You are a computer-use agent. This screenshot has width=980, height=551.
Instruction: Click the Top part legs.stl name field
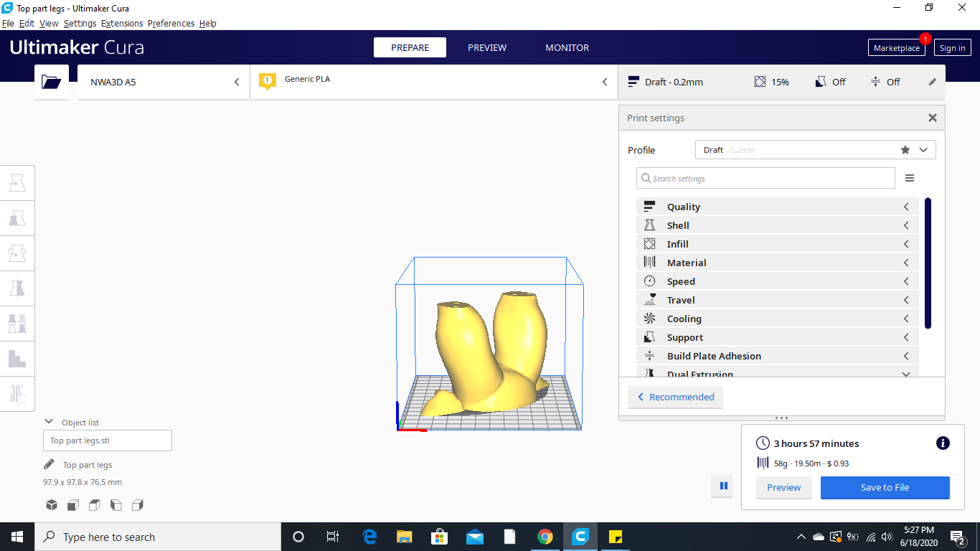[107, 440]
